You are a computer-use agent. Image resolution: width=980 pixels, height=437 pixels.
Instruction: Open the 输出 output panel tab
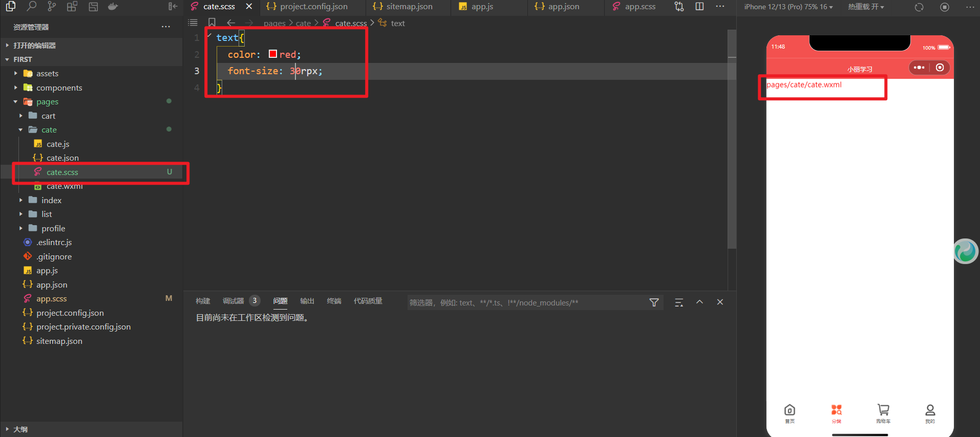pos(307,301)
